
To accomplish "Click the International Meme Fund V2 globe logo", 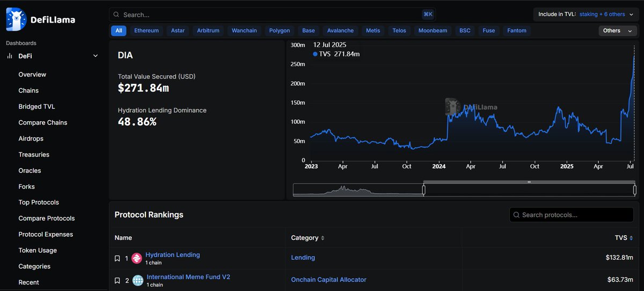I will pyautogui.click(x=138, y=280).
